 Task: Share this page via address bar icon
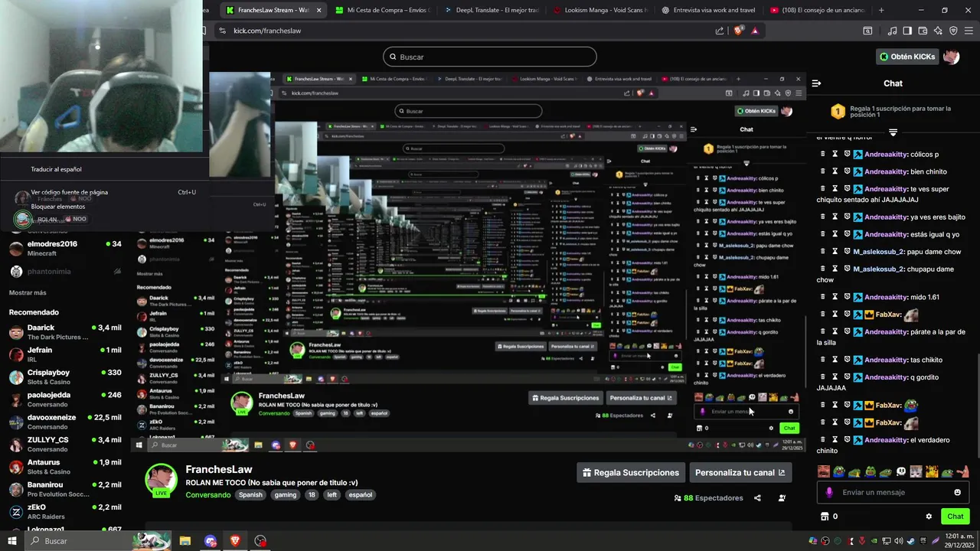tap(720, 31)
